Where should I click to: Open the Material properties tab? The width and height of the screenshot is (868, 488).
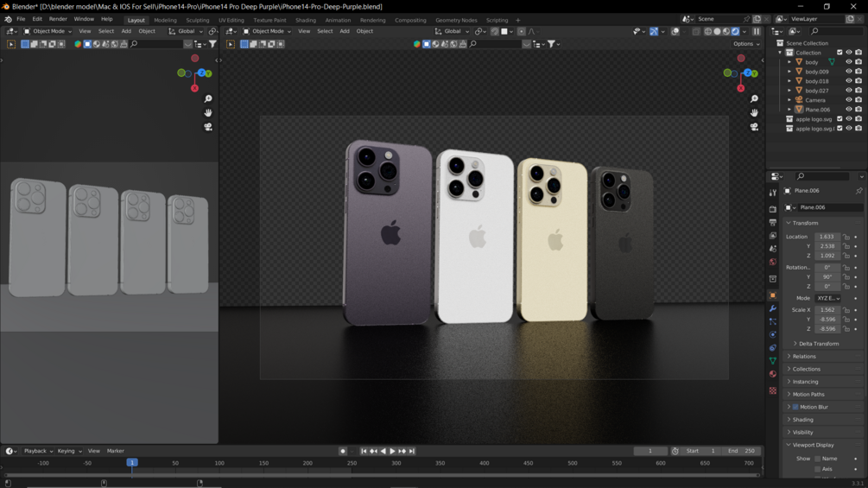pyautogui.click(x=773, y=374)
